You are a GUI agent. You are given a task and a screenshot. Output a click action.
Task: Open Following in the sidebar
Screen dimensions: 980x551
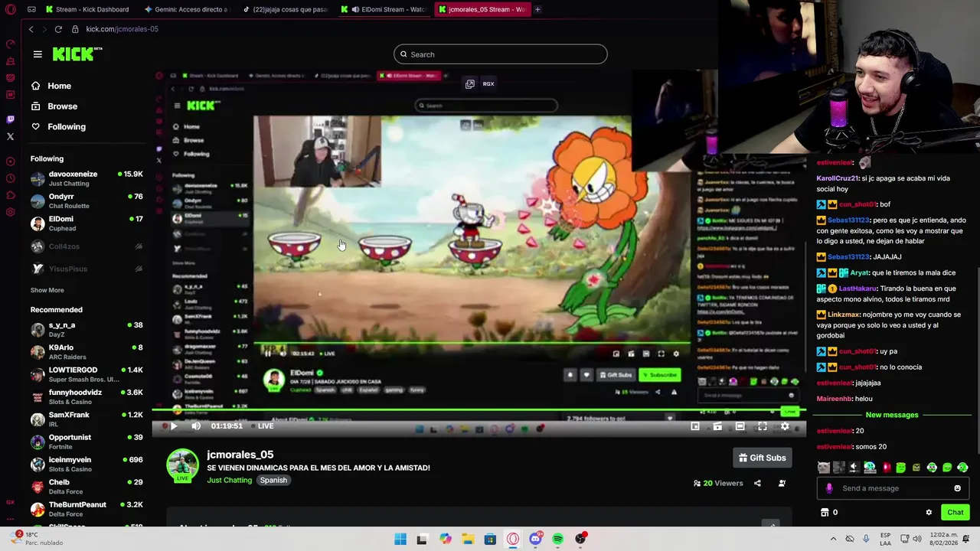[58, 126]
